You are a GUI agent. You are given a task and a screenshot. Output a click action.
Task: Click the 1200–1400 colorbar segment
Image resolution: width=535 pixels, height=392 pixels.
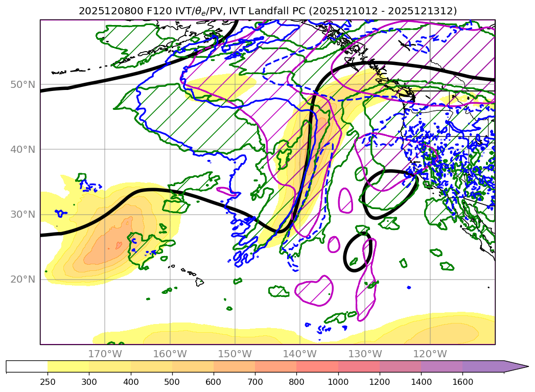point(400,366)
